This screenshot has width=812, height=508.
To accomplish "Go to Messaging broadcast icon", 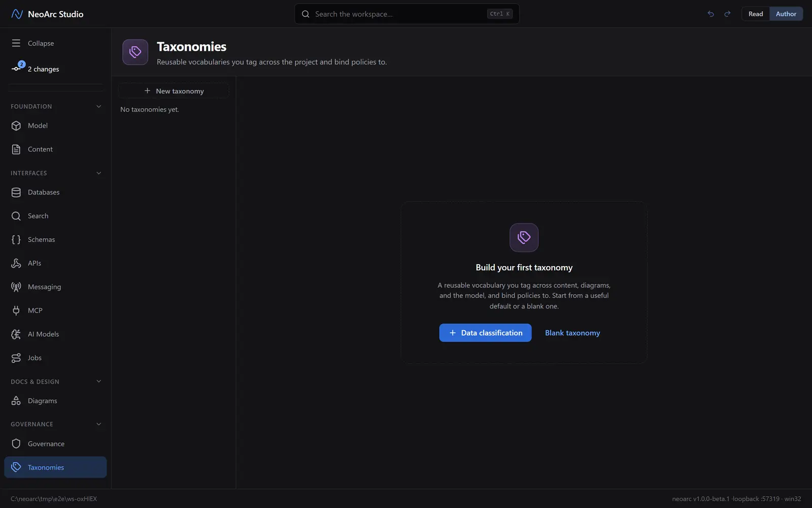I will click(16, 287).
